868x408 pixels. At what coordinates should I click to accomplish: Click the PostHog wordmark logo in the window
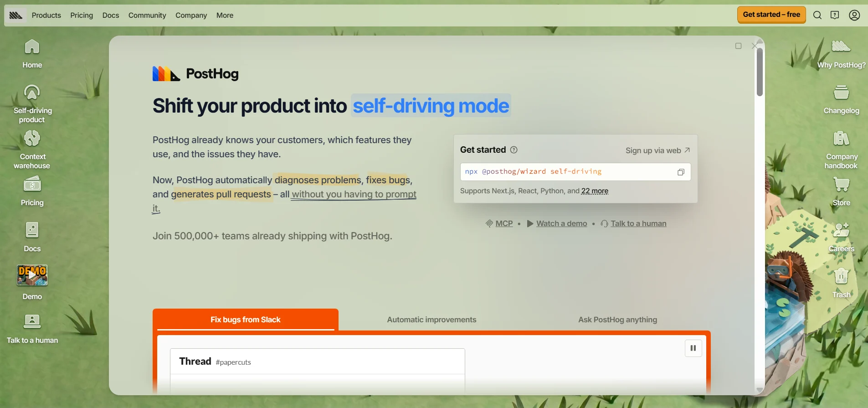point(195,73)
